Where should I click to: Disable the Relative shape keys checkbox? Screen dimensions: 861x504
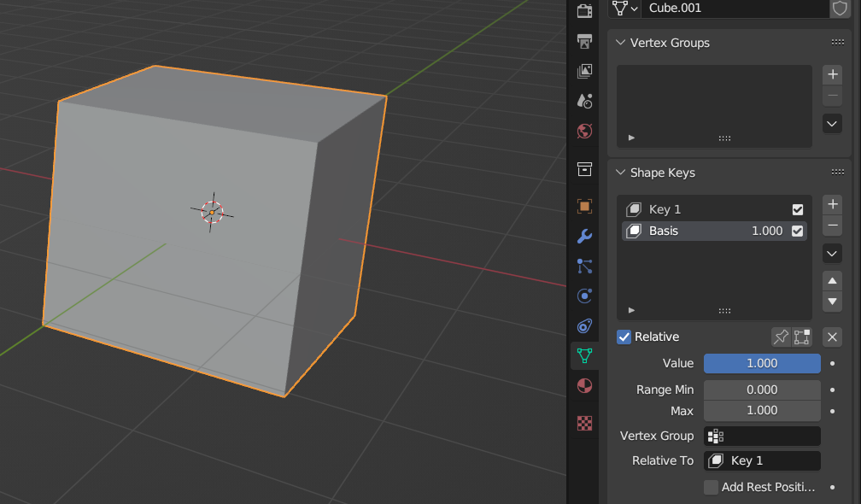point(624,337)
